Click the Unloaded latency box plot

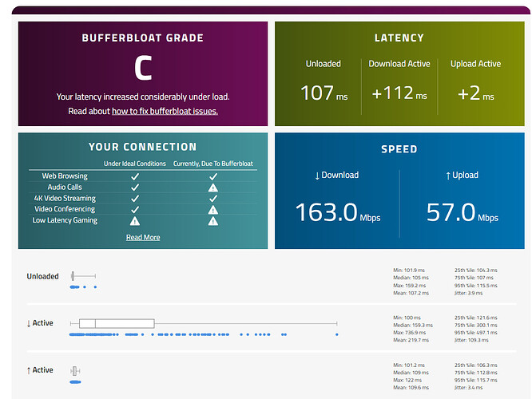tap(83, 276)
